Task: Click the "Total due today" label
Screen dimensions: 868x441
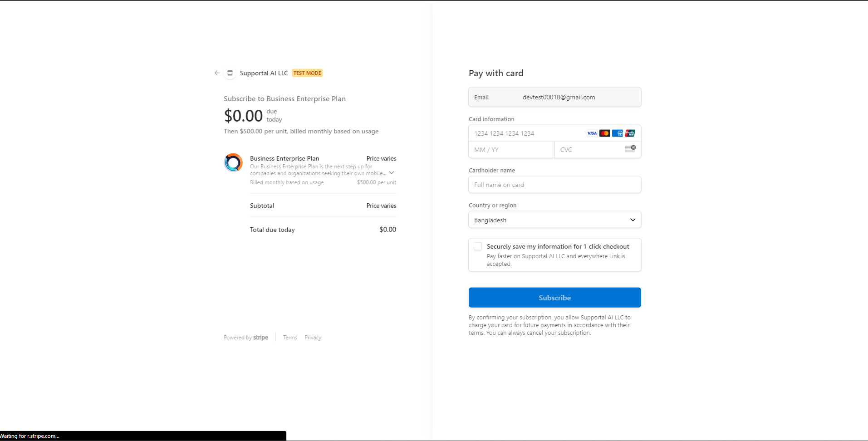Action: pyautogui.click(x=272, y=230)
